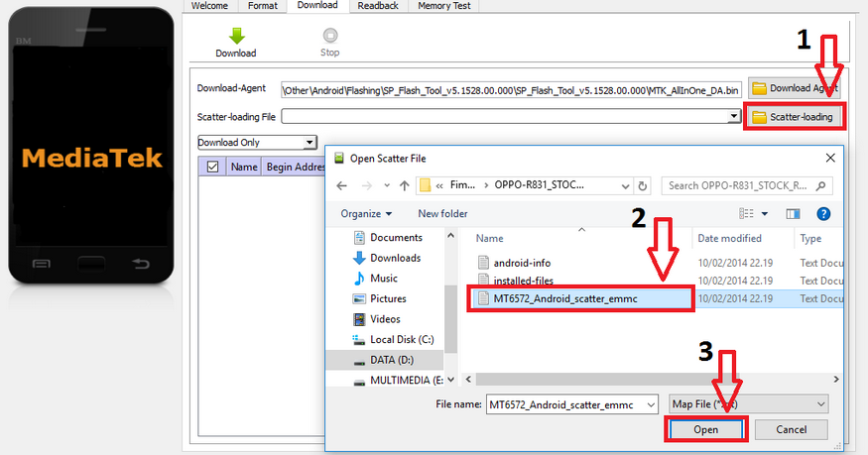Click the horizontal scroll right arrow

(x=836, y=380)
